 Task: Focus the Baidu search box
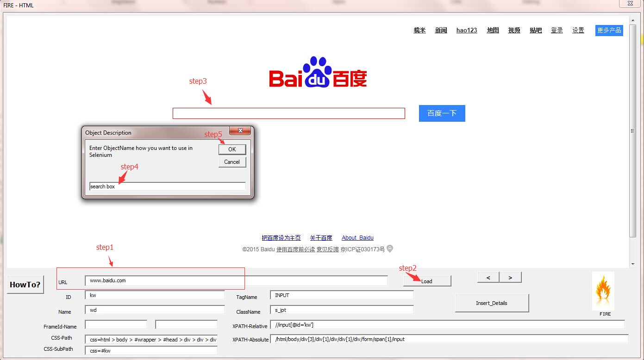click(289, 113)
